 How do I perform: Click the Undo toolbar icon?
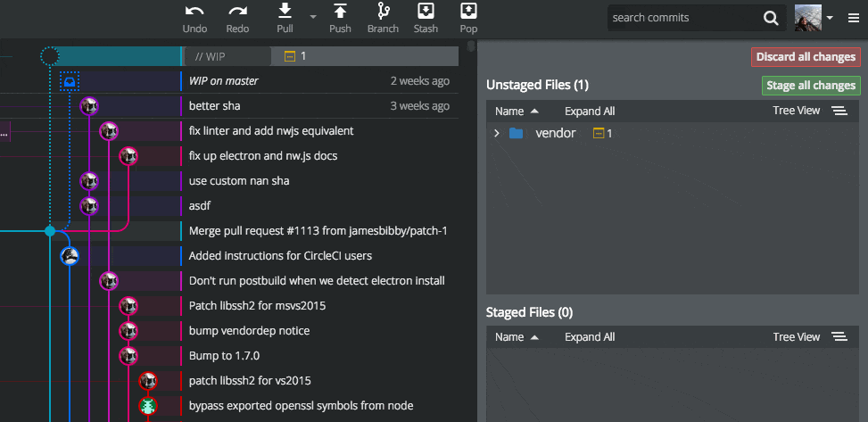pyautogui.click(x=194, y=11)
